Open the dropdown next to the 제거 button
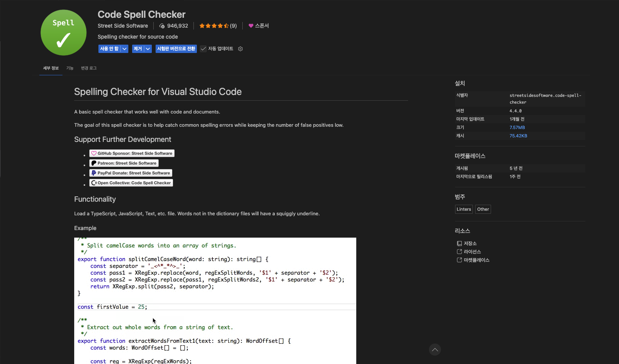This screenshot has height=364, width=619. click(148, 48)
